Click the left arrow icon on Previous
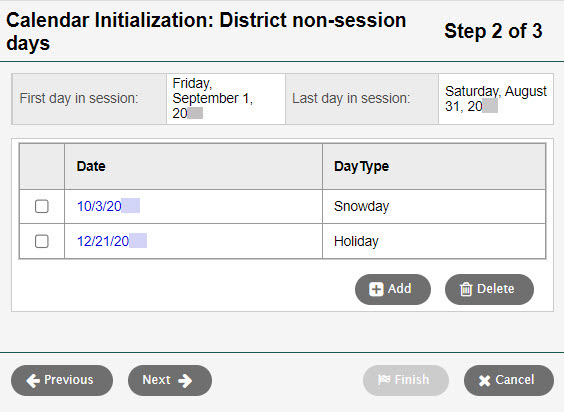Viewport: 564px width, 412px height. [33, 381]
